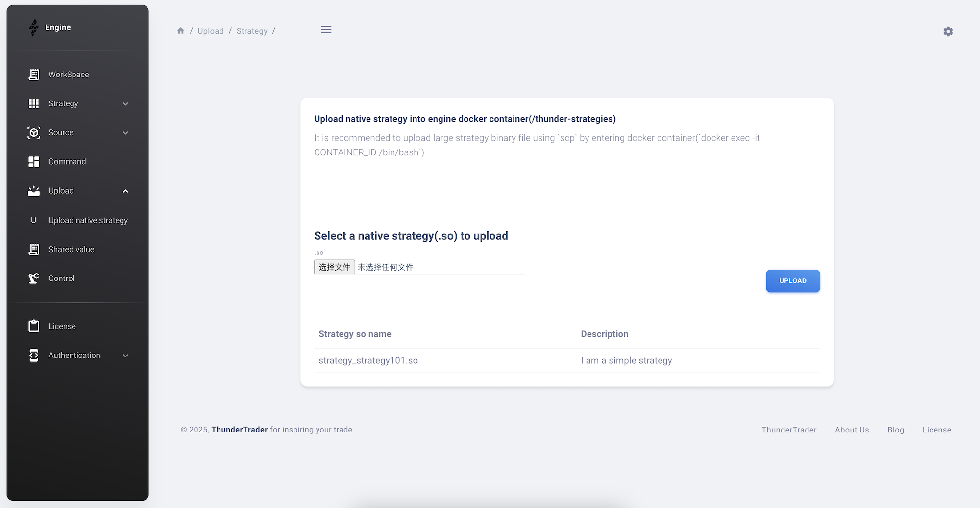Click the choose file button
Screen dimensions: 980x508
coord(335,267)
